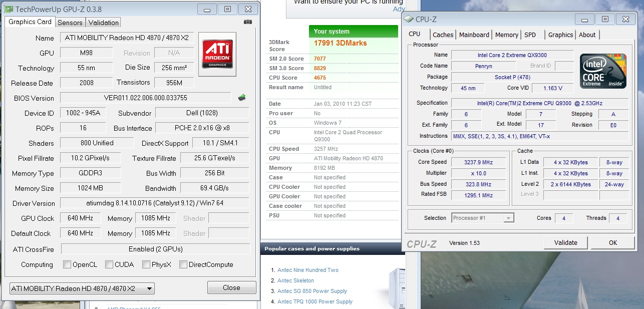
Task: Open the Graphics tab in CPU-Z
Action: pos(560,35)
